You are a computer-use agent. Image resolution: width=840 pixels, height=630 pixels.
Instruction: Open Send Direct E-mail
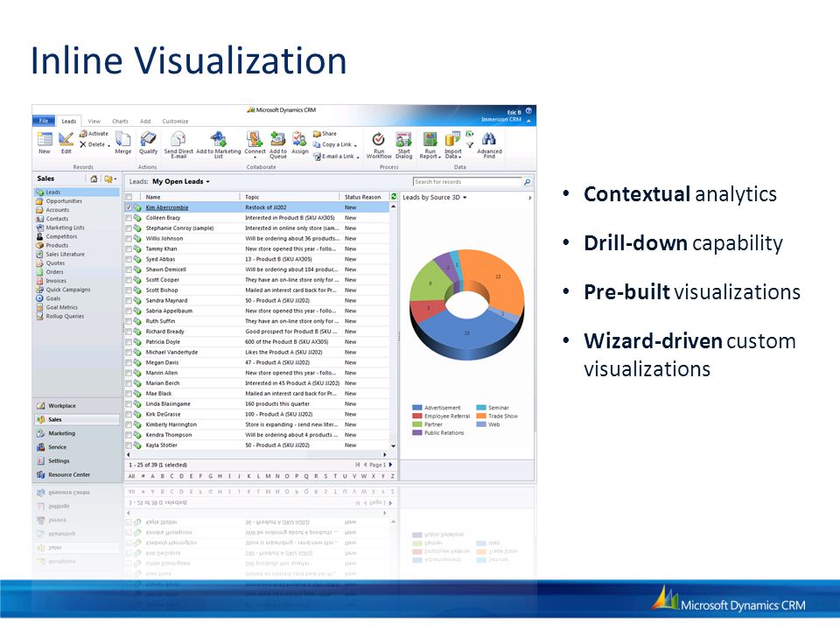click(x=178, y=144)
